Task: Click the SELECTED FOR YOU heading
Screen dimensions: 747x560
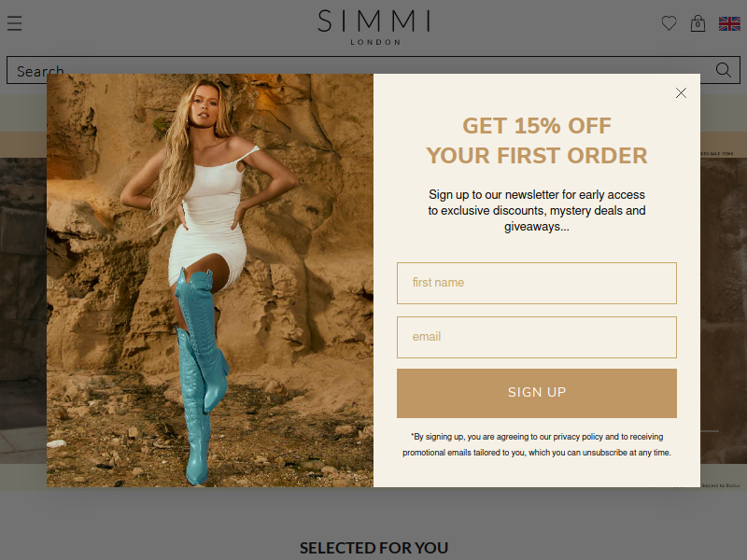Action: [x=374, y=548]
